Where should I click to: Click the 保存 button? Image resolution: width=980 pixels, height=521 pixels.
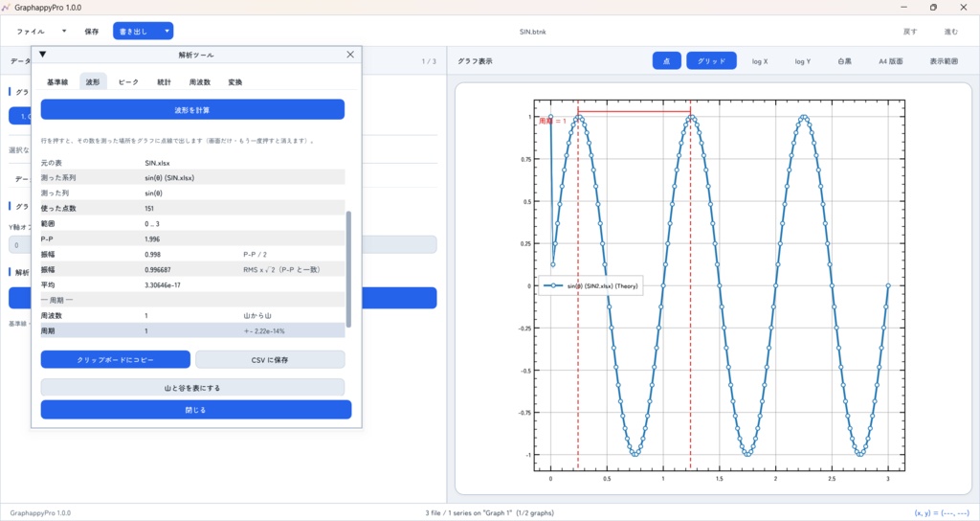[x=92, y=32]
